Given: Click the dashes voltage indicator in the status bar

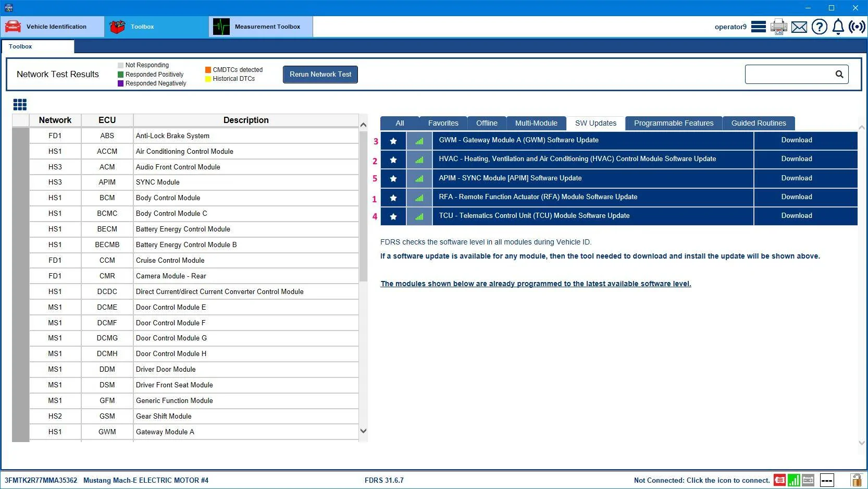Looking at the screenshot, I should coord(827,480).
